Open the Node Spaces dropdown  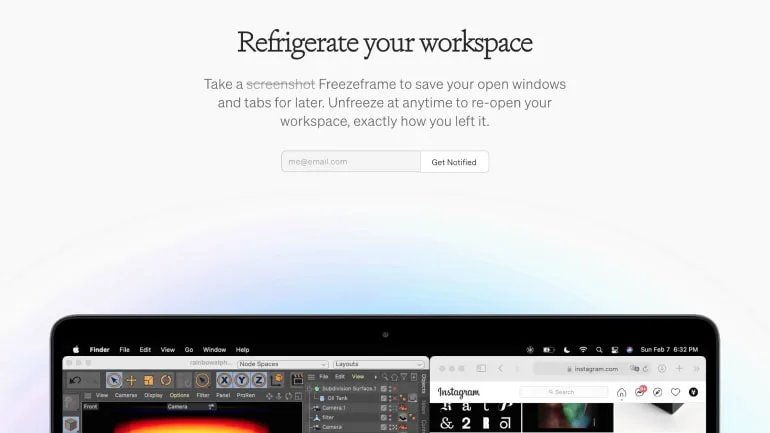click(x=282, y=364)
